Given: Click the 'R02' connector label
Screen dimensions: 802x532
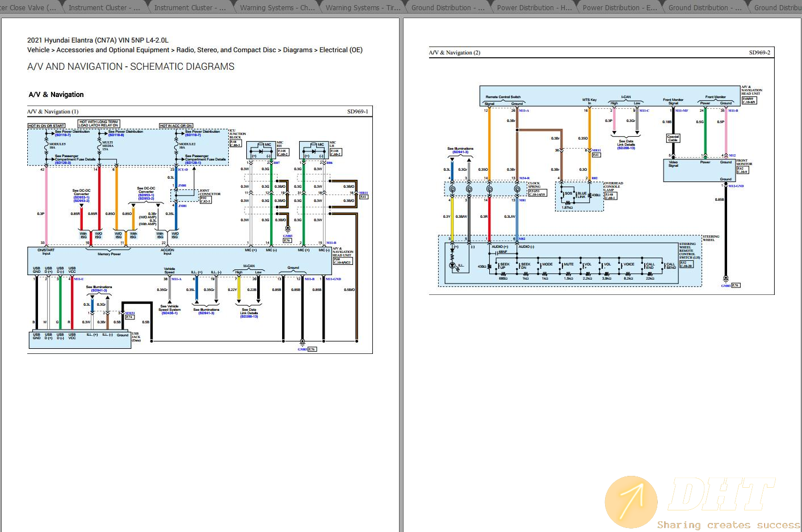Looking at the screenshot, I should [x=594, y=178].
